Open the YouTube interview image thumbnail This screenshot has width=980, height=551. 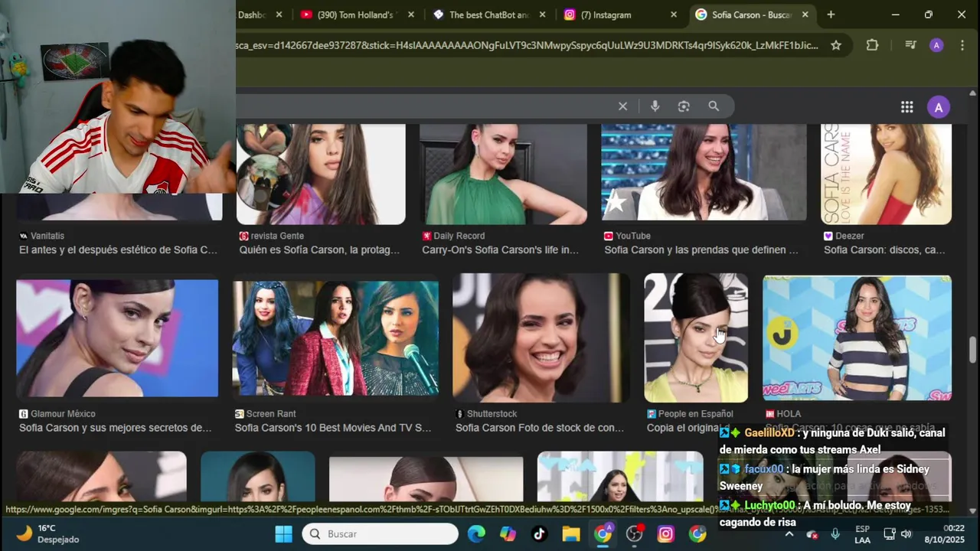click(x=704, y=172)
